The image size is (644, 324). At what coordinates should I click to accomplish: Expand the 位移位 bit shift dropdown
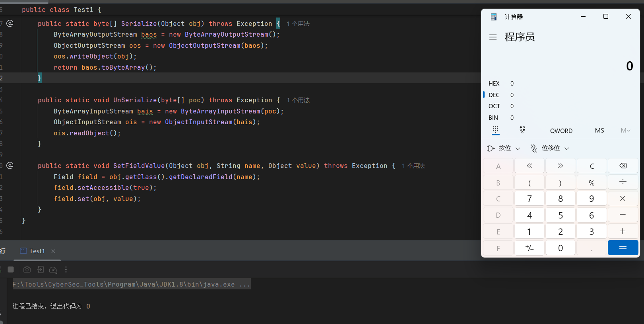tap(550, 148)
